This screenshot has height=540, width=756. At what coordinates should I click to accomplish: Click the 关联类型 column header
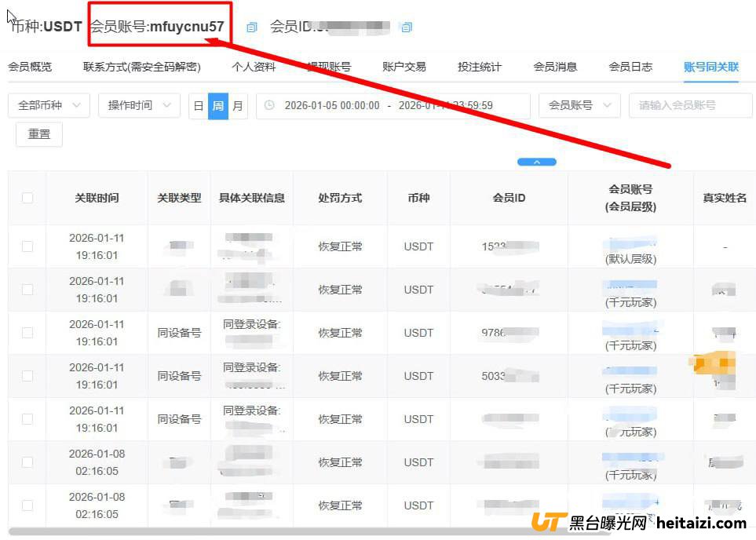[x=179, y=198]
